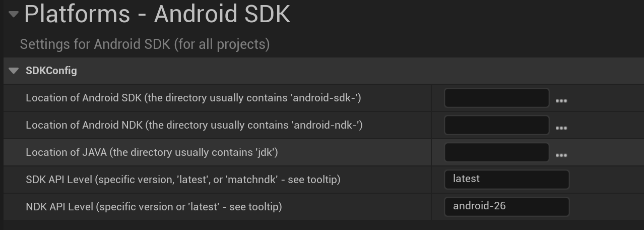Click the 'SDK API Level' property label
The width and height of the screenshot is (644, 230).
click(183, 179)
